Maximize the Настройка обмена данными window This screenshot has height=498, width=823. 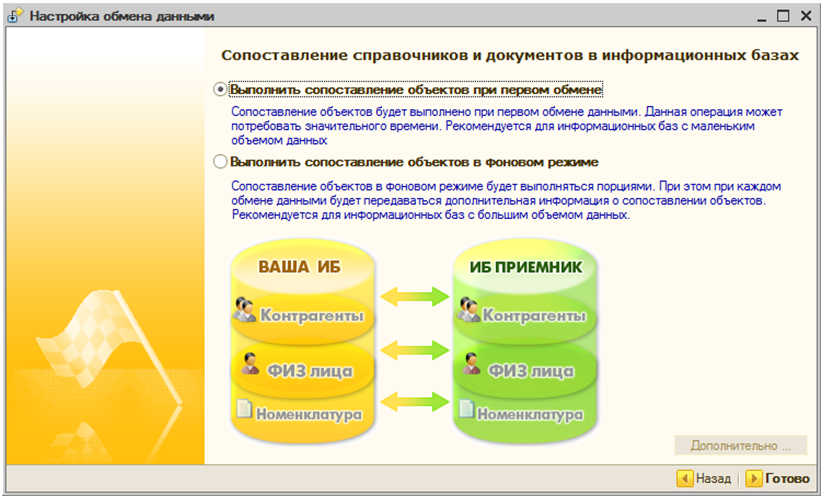coord(782,16)
